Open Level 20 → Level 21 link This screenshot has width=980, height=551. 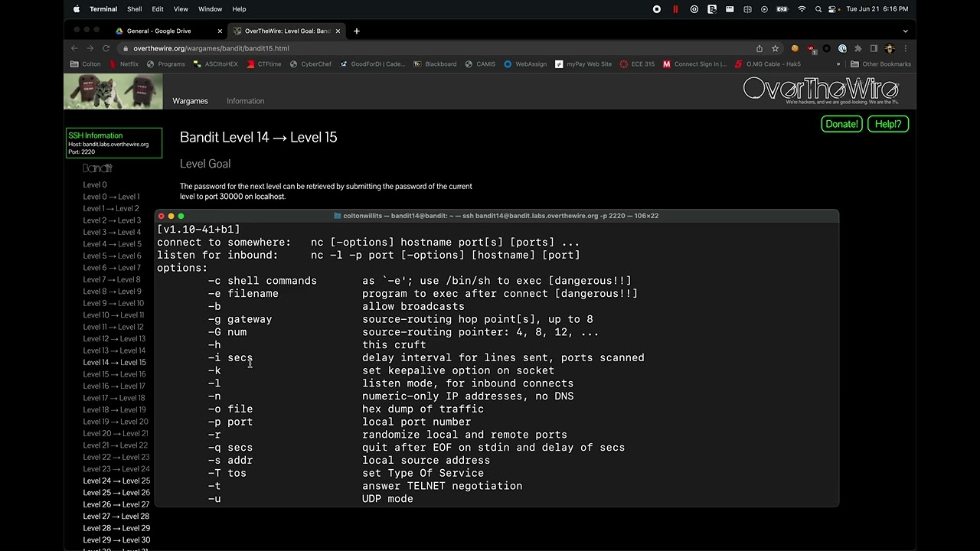116,433
